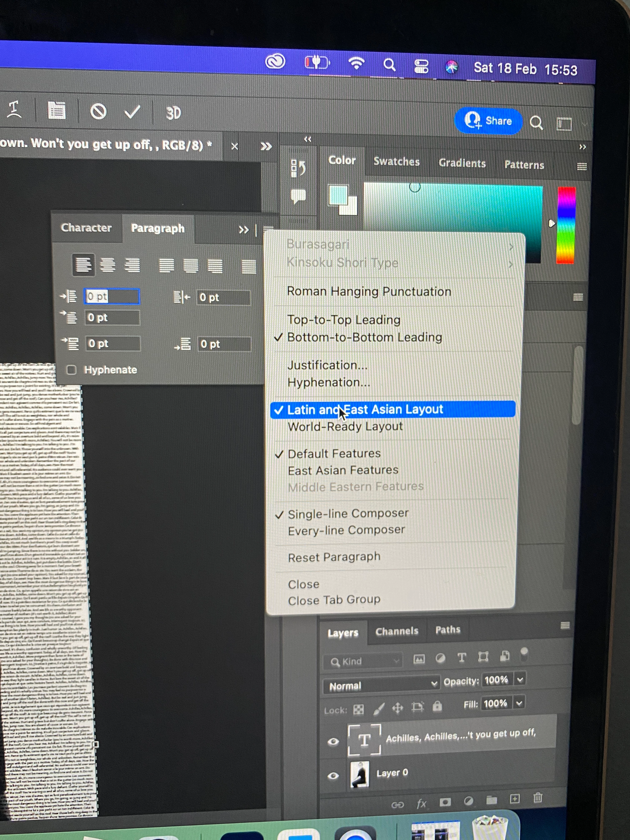Choose World-Ready Layout menu option
Screen dimensions: 630x840
(345, 426)
